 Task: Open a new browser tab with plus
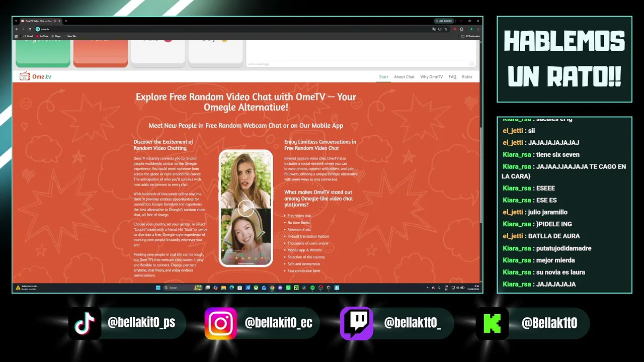tap(66, 21)
